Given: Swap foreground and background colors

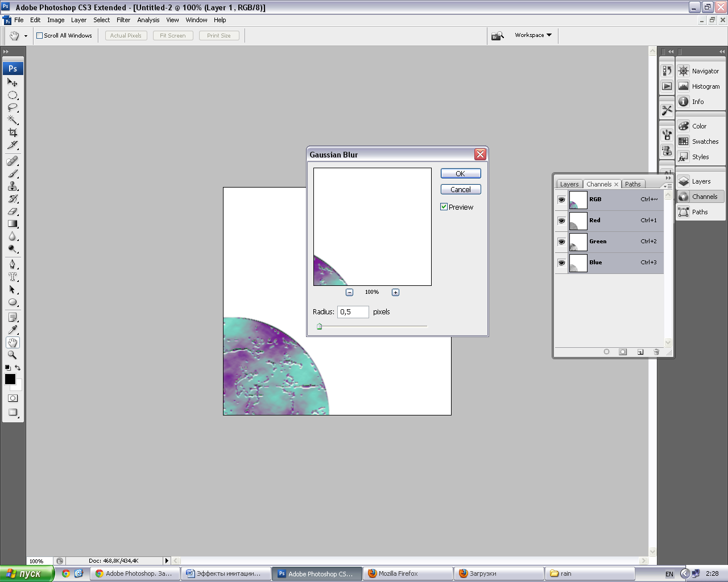Looking at the screenshot, I should click(18, 368).
